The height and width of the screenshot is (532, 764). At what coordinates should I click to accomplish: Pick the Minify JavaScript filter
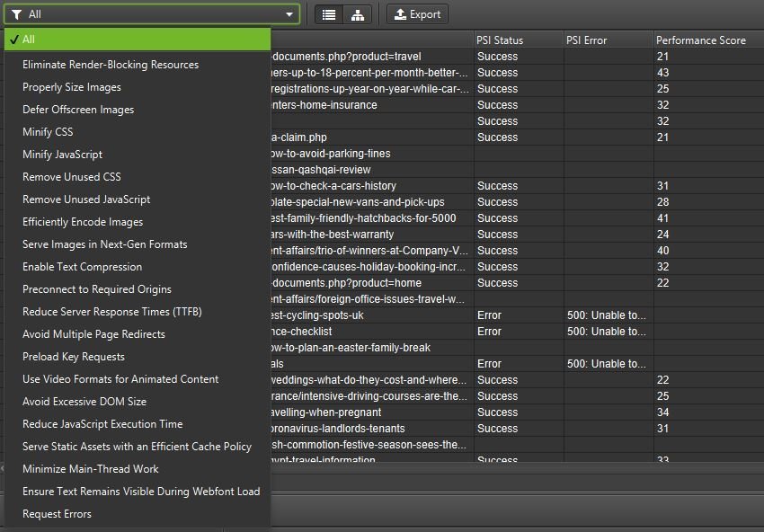[62, 155]
